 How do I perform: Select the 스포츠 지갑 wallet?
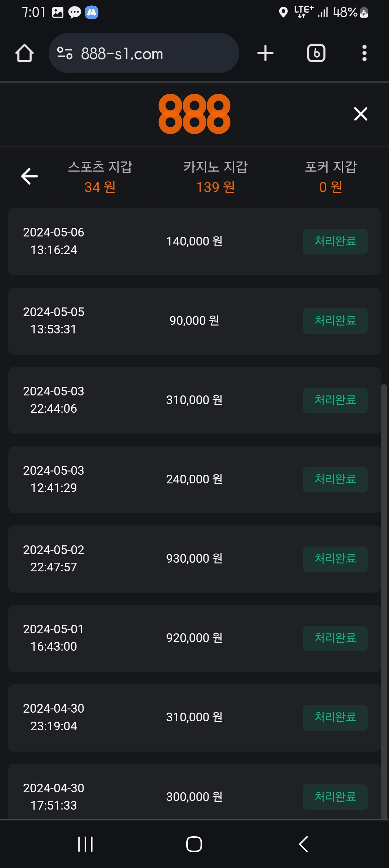100,177
